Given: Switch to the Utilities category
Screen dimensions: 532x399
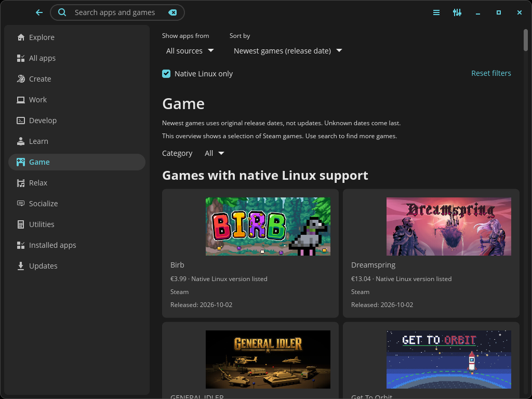Looking at the screenshot, I should [77, 224].
